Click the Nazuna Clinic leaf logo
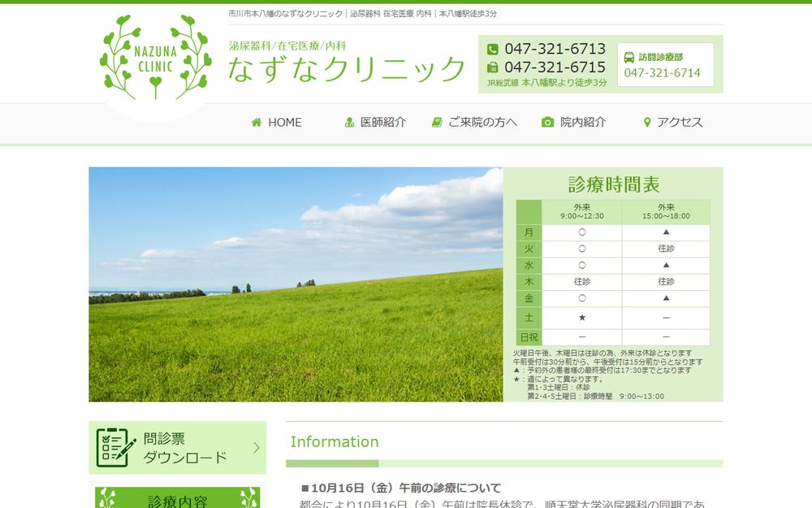Viewport: 812px width, 508px height. coord(155,57)
